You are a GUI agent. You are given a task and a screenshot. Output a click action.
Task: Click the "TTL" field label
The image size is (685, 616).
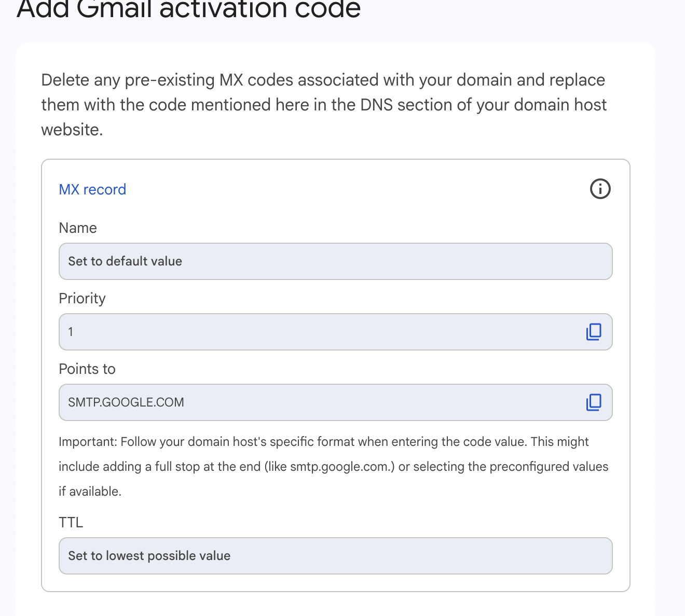pos(71,522)
